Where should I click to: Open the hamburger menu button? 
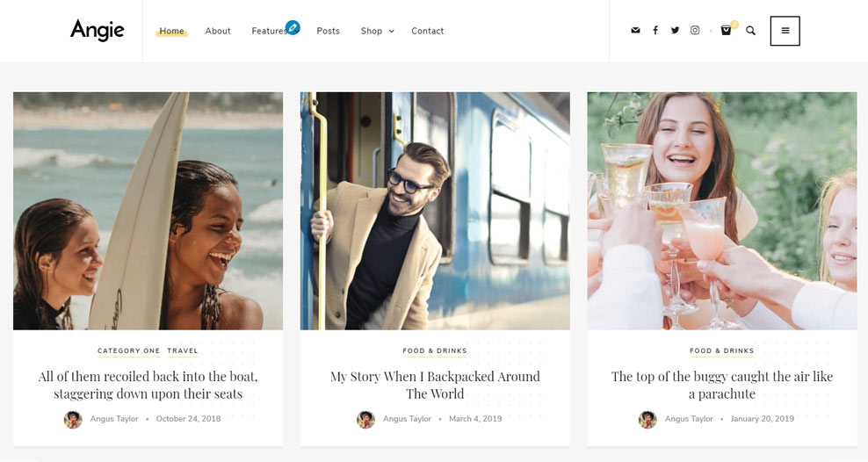pos(785,31)
